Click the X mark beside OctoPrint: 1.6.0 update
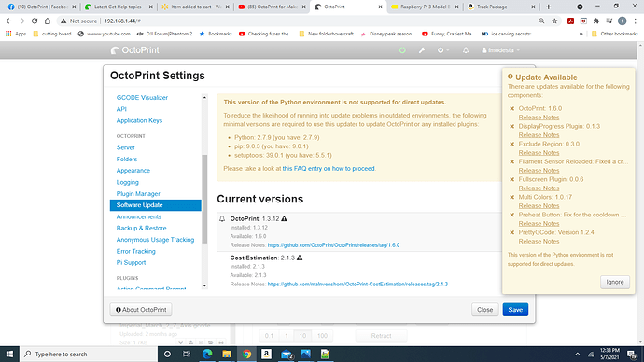Image resolution: width=644 pixels, height=362 pixels. (x=511, y=109)
